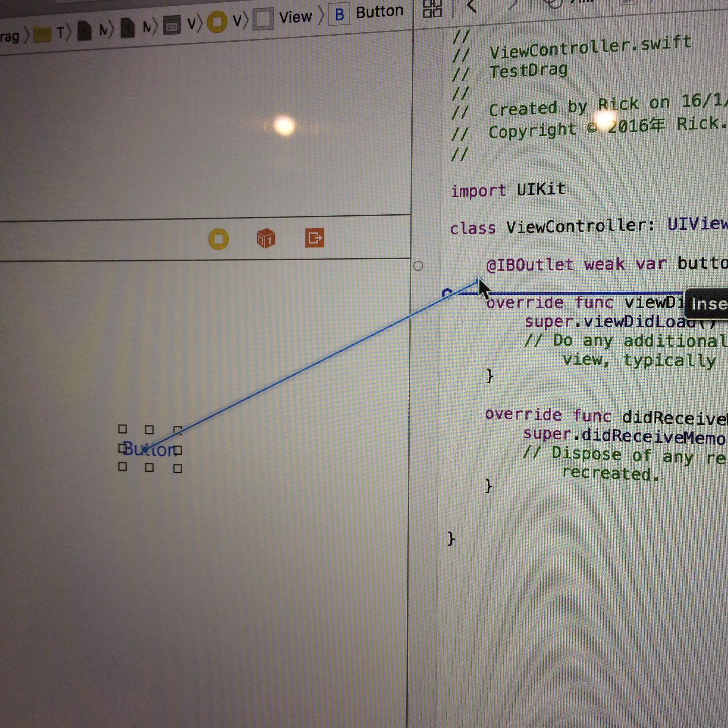Viewport: 728px width, 728px height.
Task: Click the first storyboard file icon in the breadcrumb
Action: 84,31
